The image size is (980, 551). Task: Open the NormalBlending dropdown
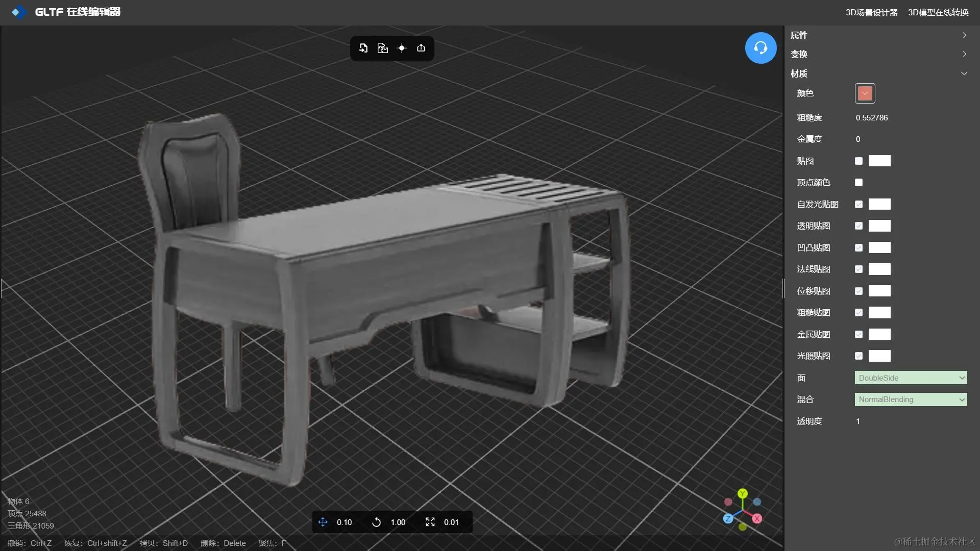coord(911,399)
